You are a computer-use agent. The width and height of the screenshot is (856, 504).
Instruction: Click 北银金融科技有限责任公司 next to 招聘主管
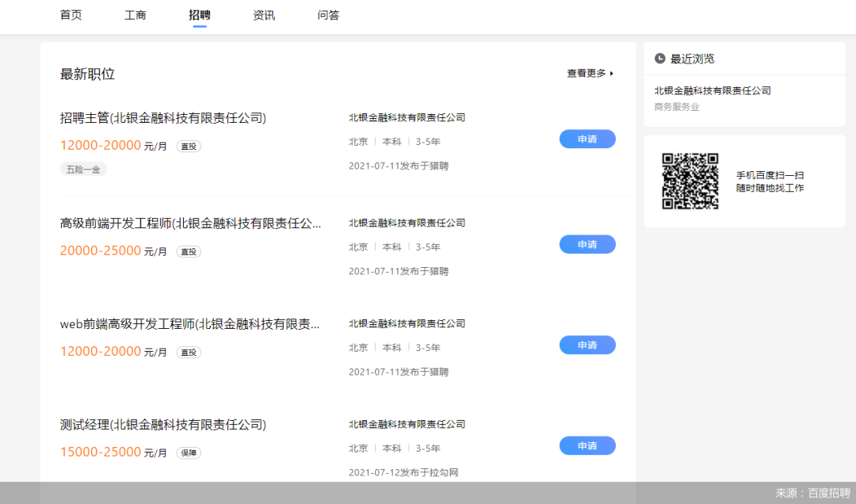pos(407,116)
